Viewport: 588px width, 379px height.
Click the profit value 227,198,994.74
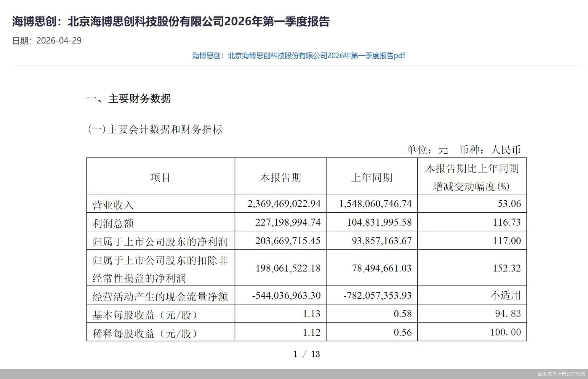point(288,222)
